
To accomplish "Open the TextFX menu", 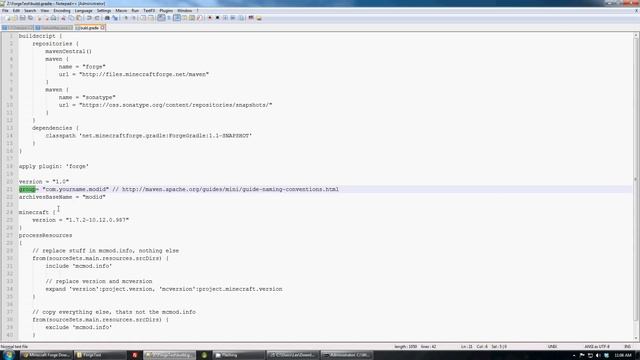I will pos(149,11).
